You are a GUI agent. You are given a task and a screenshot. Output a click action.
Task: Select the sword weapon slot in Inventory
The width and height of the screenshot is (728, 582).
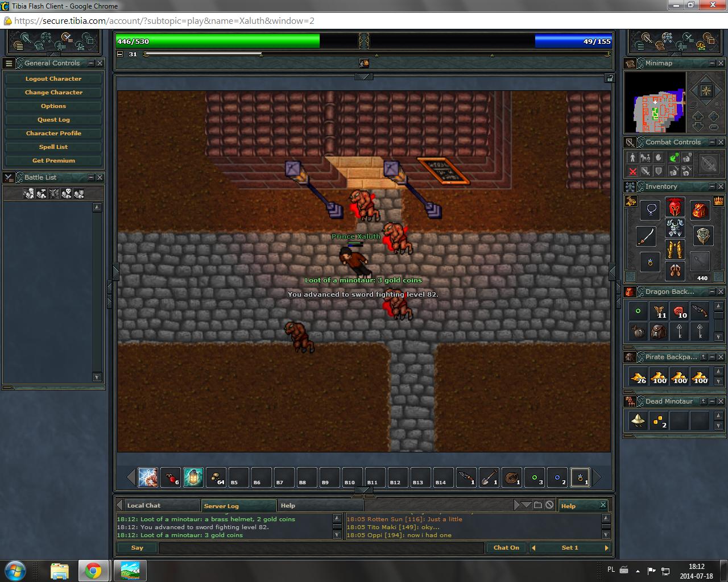pos(646,235)
